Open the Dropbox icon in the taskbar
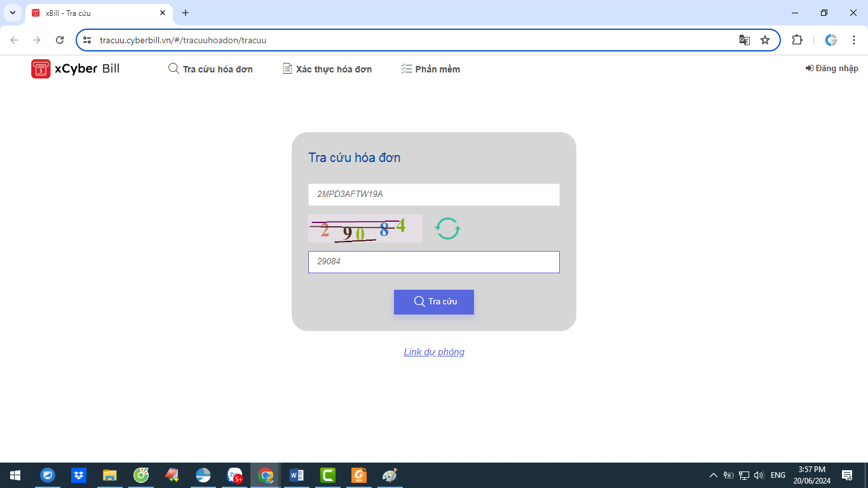The width and height of the screenshot is (868, 488). 78,475
